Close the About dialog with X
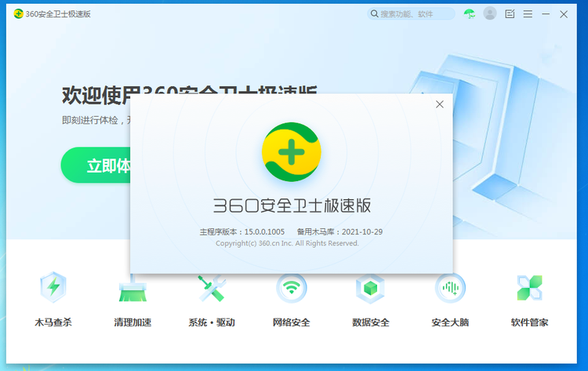This screenshot has width=588, height=371. click(440, 104)
